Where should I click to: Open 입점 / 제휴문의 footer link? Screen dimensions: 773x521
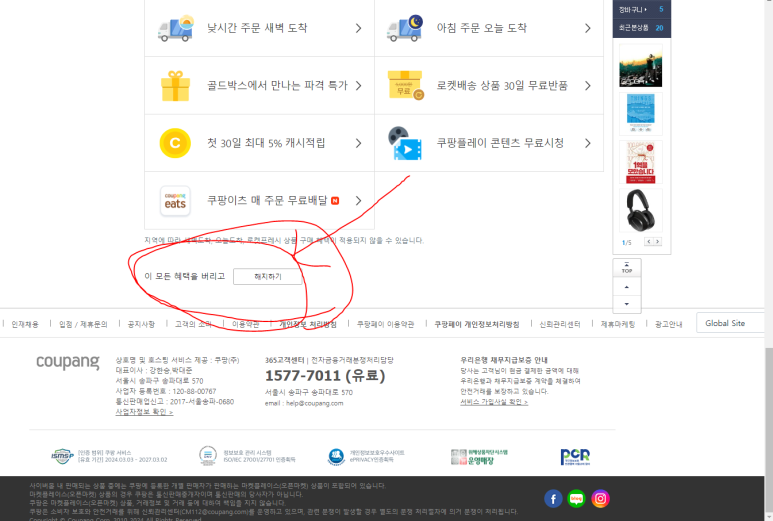83,324
